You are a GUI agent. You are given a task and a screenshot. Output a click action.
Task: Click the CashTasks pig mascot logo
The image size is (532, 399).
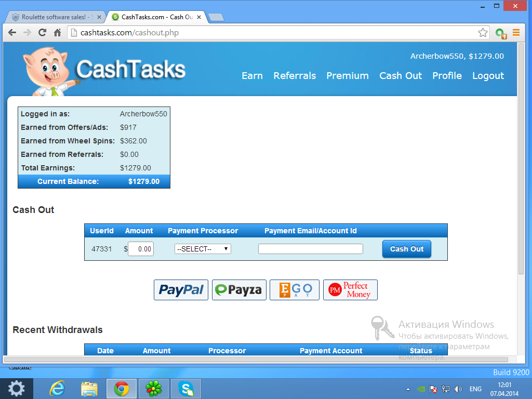[50, 71]
